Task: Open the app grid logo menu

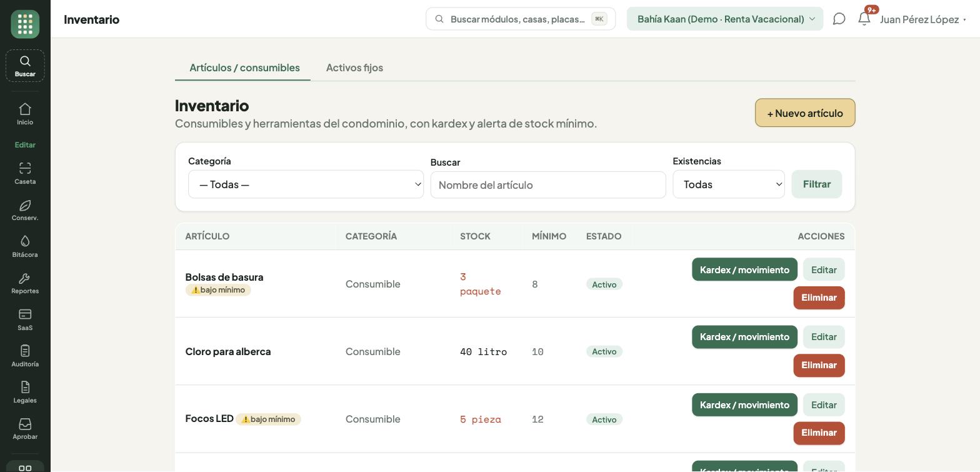Action: (x=25, y=24)
